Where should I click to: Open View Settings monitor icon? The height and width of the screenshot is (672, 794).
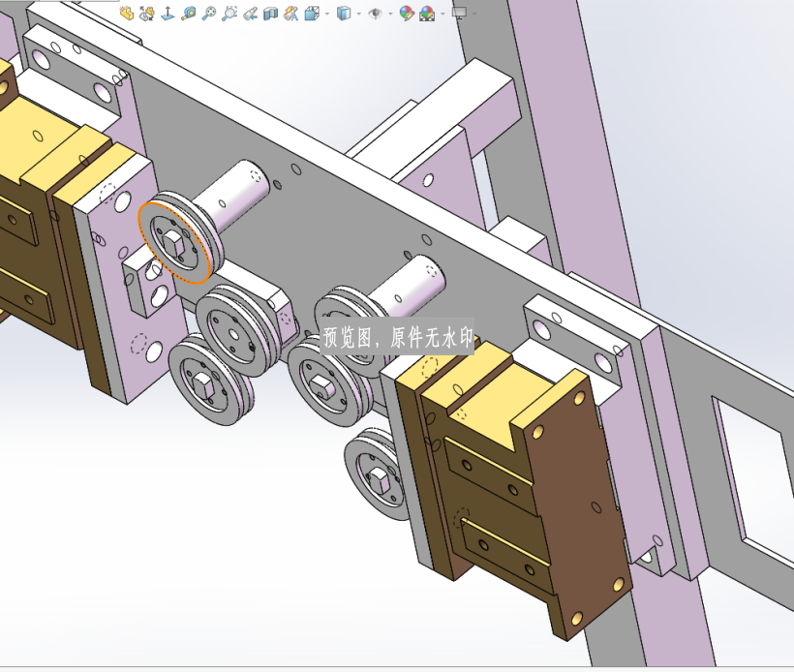[x=459, y=14]
